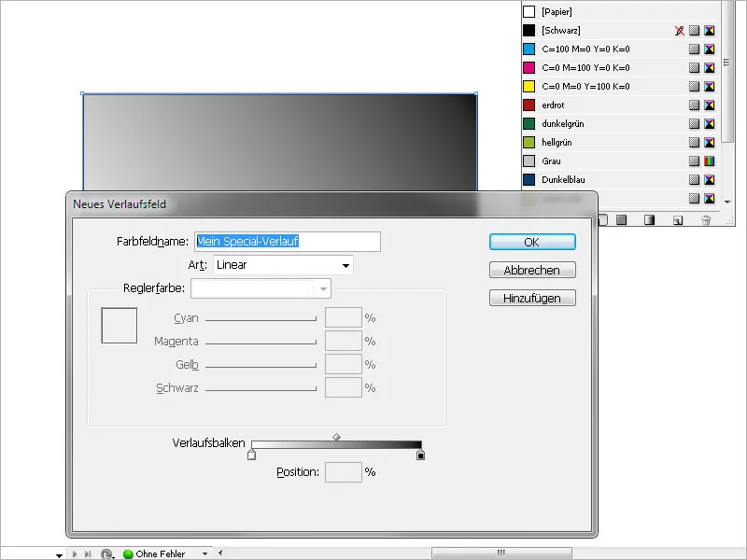Click the Gelb slider track

(x=261, y=365)
